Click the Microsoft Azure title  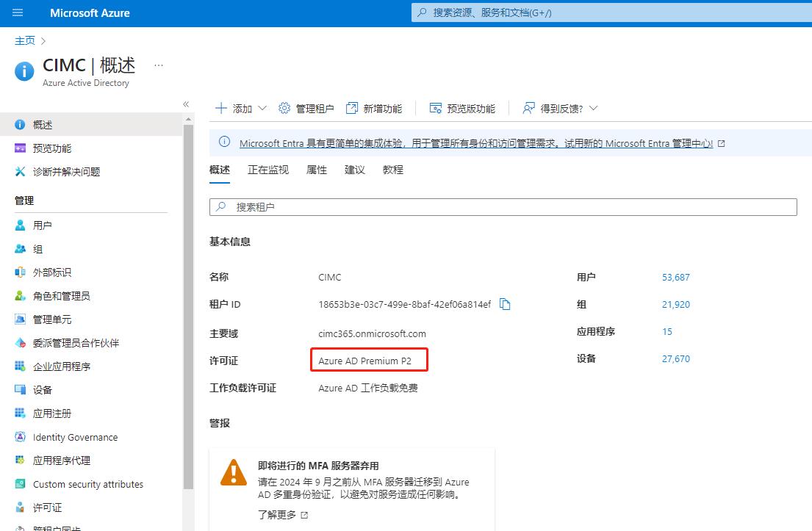(x=90, y=13)
